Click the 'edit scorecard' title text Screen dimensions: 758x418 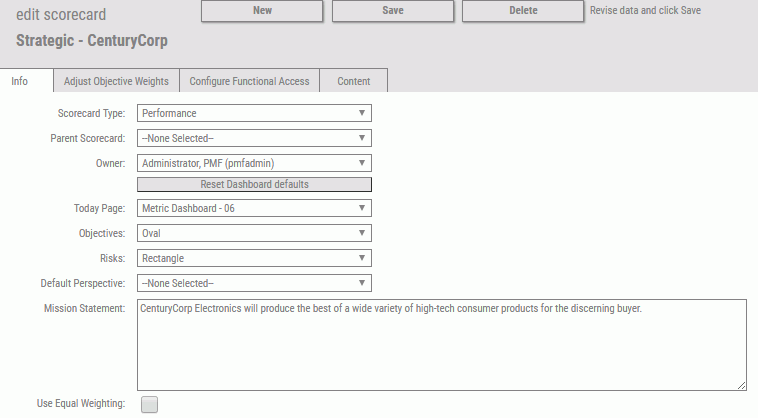tap(61, 14)
